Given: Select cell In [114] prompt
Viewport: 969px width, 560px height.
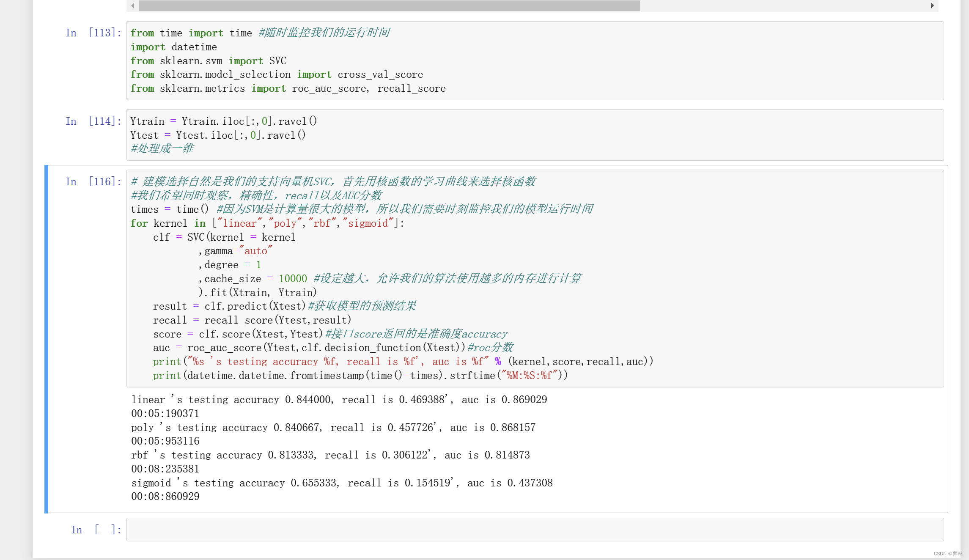Looking at the screenshot, I should point(93,121).
